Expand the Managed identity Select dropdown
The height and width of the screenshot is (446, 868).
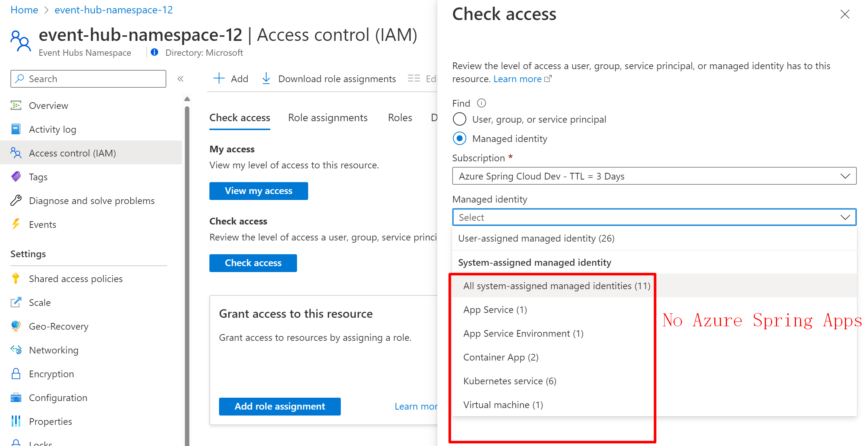(654, 217)
